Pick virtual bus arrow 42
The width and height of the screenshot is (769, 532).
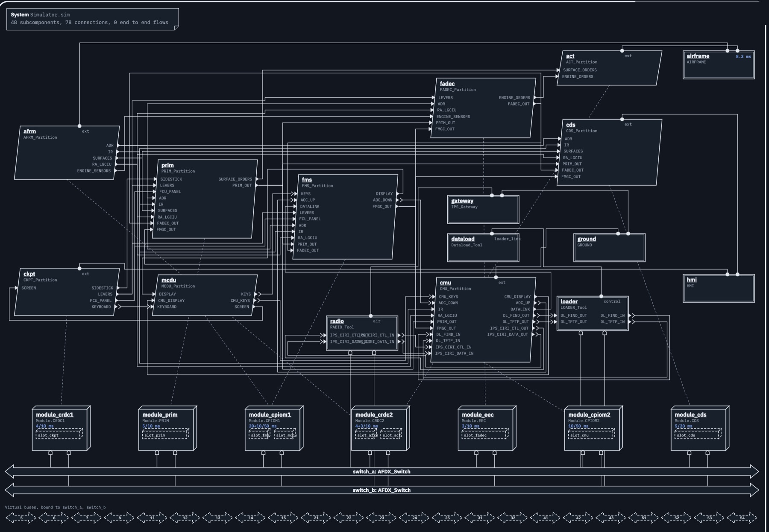pos(578,518)
